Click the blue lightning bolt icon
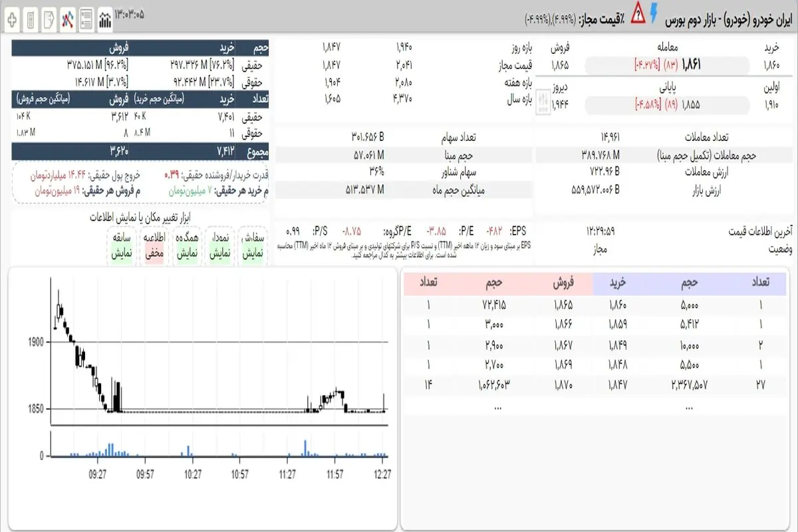 click(654, 11)
